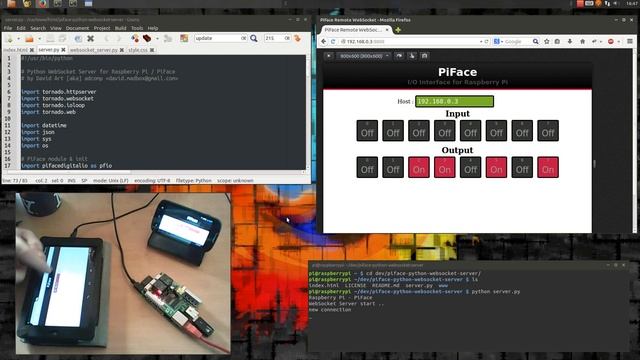Toggle PiFace fifth Output button
This screenshot has height=360, width=640.
point(471,167)
